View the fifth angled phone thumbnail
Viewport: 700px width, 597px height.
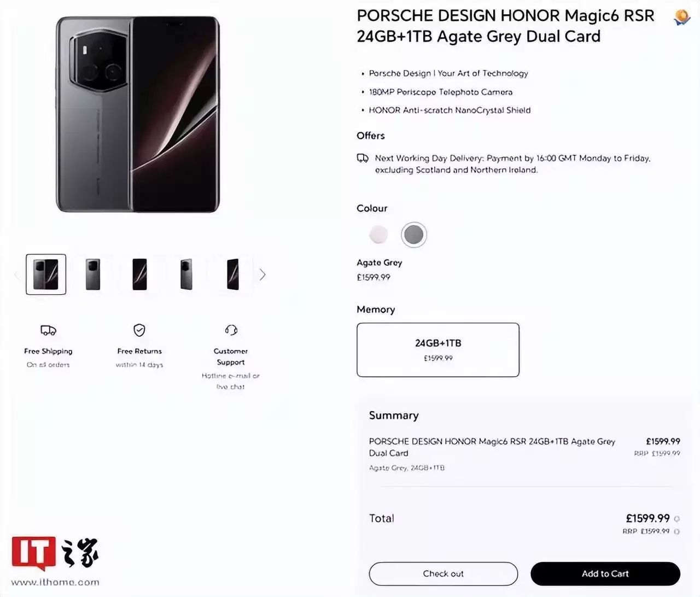[x=233, y=274]
